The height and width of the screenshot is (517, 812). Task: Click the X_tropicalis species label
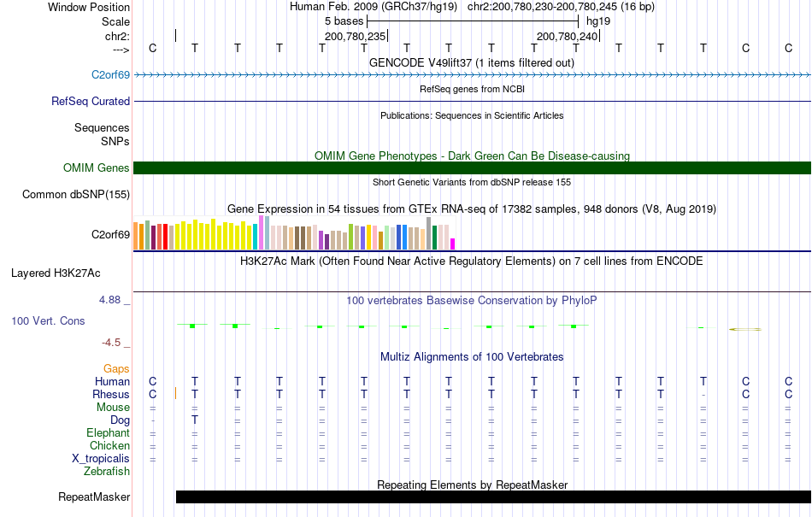101,459
